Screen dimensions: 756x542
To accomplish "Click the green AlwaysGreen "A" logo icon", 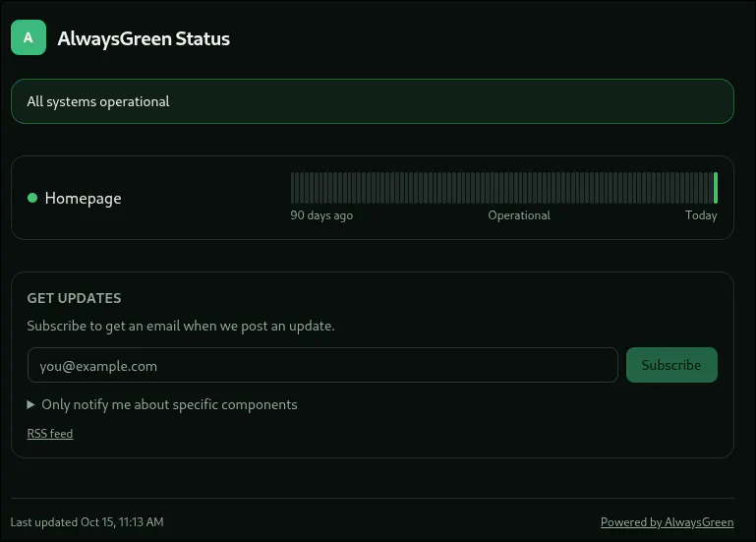I will tap(29, 37).
